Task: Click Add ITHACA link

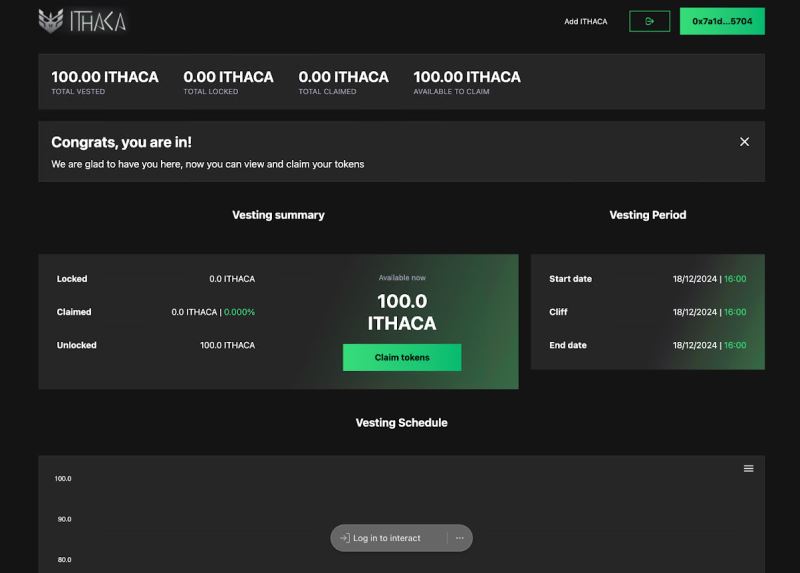Action: (586, 21)
